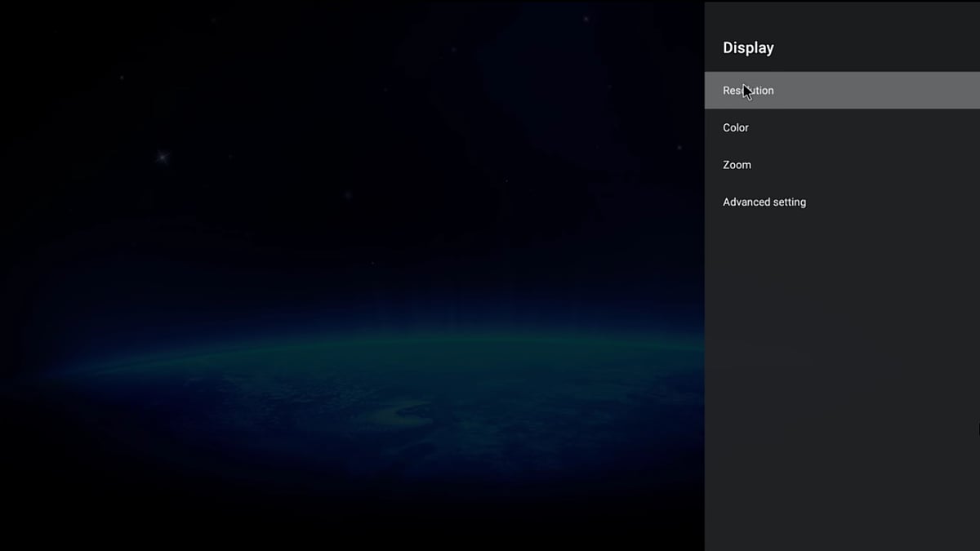Screen dimensions: 980x551
Task: Click empty area below Advanced setting
Action: tap(841, 367)
